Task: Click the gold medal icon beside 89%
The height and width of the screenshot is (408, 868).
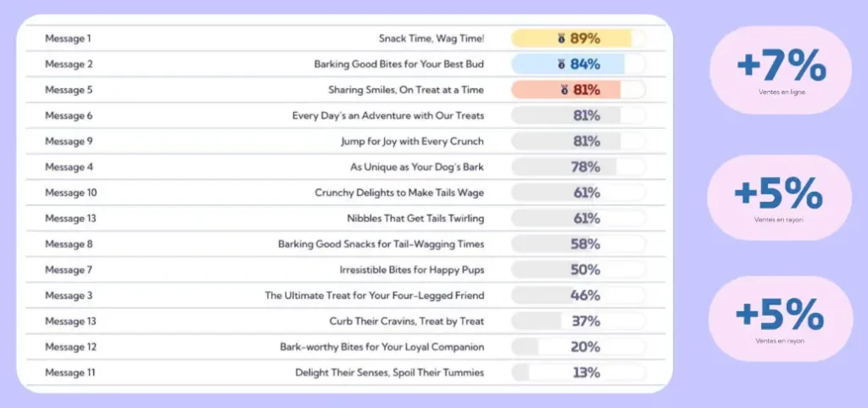Action: 561,38
